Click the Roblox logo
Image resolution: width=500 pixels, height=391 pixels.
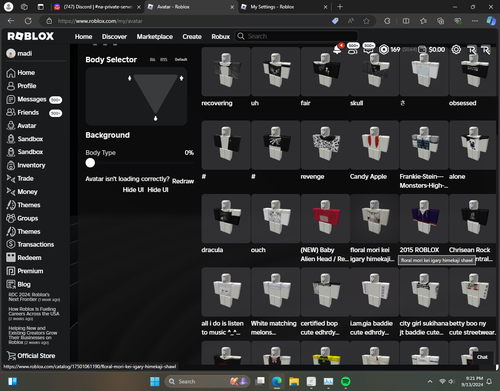[31, 36]
